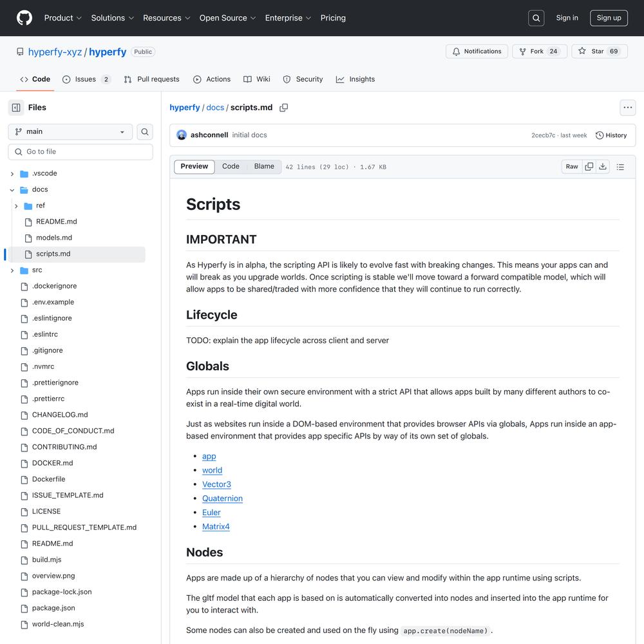Click the docs breadcrumb link
Image resolution: width=644 pixels, height=644 pixels.
215,108
